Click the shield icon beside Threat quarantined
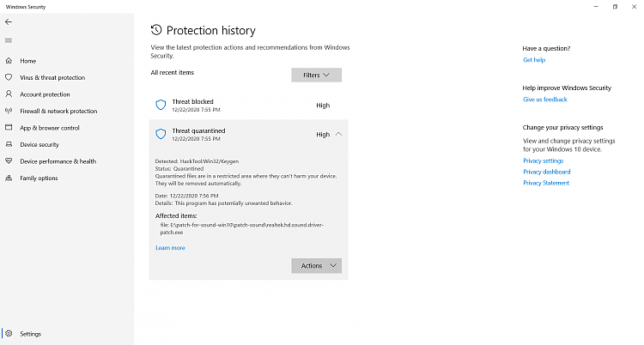This screenshot has height=345, width=644. coord(161,134)
